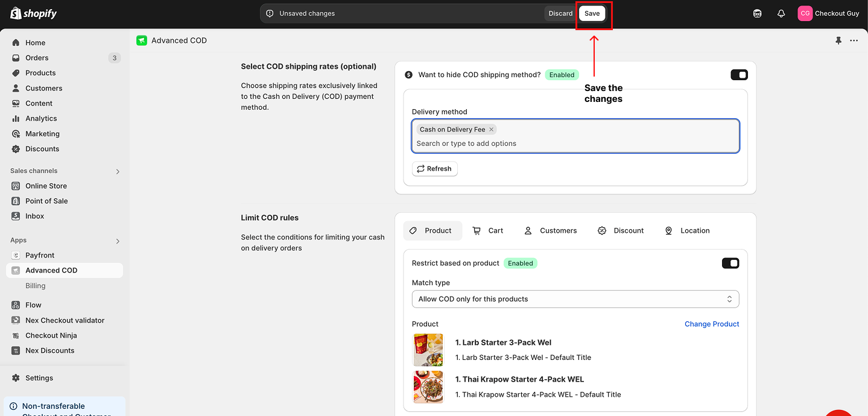Click the Shopify logo
The width and height of the screenshot is (868, 416).
pyautogui.click(x=34, y=13)
